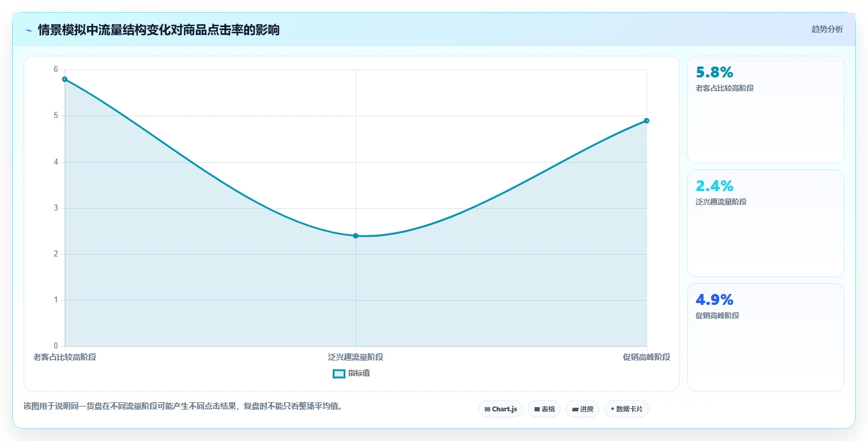Click the x-axis label 促销高峰阶段
868x441 pixels.
647,357
